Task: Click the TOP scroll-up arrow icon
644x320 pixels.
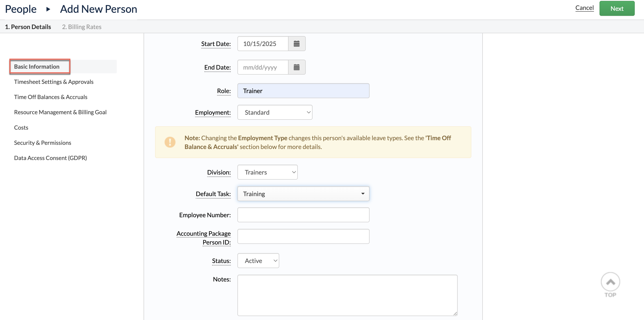Action: pos(610,282)
